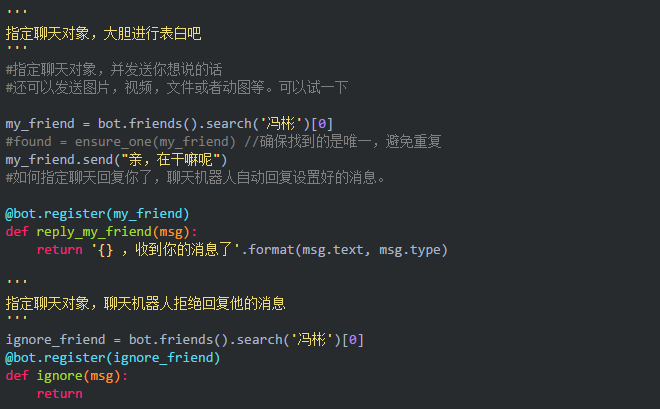Screen dimensions: 660x409
Task: Click the 'ignore_friend' variable assignment
Action: click(x=54, y=340)
